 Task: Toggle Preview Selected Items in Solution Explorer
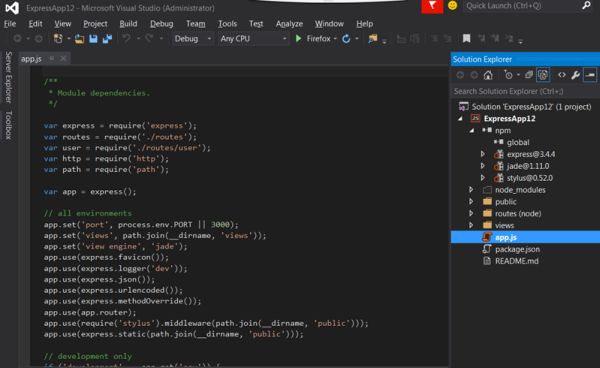(590, 75)
